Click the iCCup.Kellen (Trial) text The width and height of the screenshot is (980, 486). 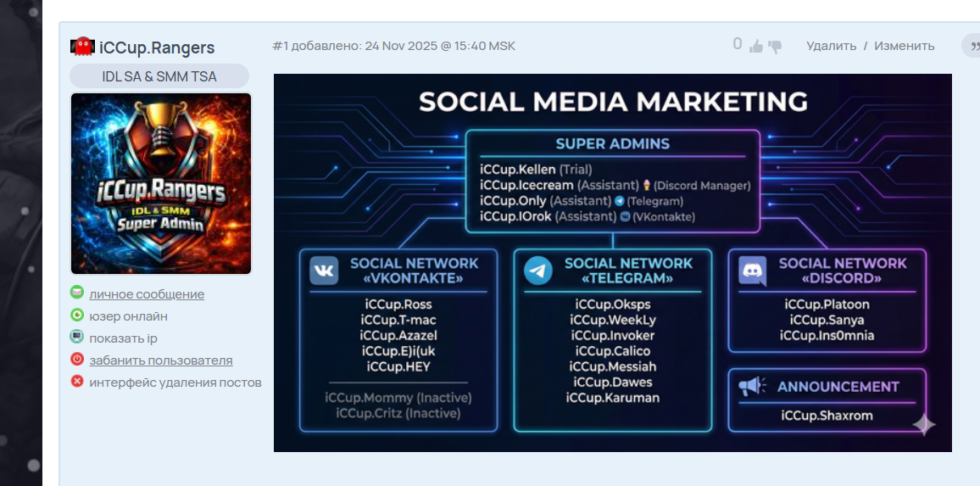(536, 169)
